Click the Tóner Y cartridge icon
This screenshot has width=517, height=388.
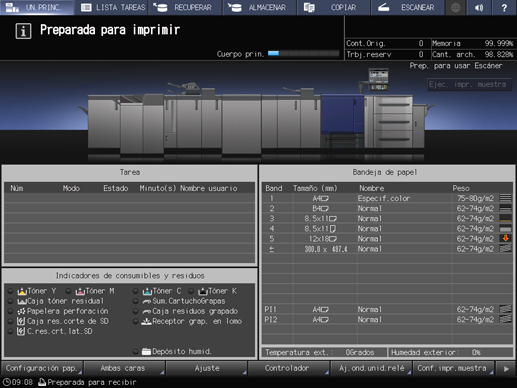point(22,291)
